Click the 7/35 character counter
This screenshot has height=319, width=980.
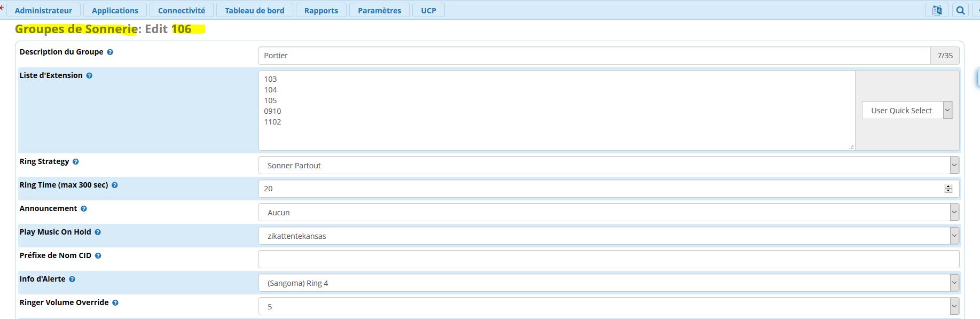(945, 56)
